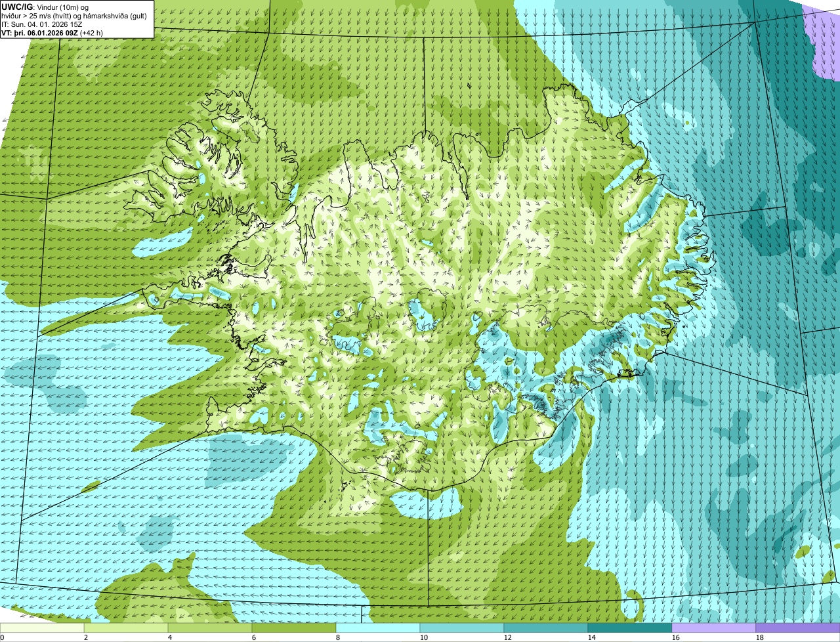This screenshot has height=642, width=840.
Task: Click the legend scale value '4'
Action: [x=170, y=637]
